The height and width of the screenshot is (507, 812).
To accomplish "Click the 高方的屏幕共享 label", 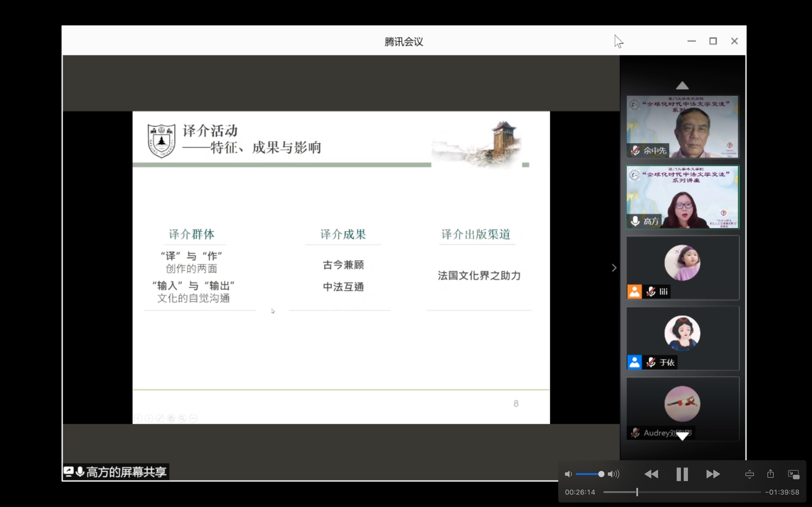I will (126, 472).
